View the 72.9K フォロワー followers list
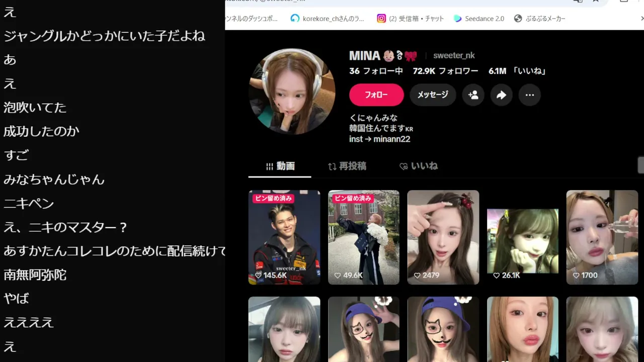 click(x=445, y=71)
